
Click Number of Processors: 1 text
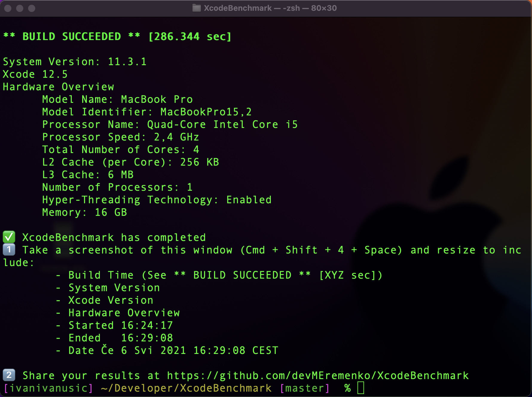pos(117,187)
